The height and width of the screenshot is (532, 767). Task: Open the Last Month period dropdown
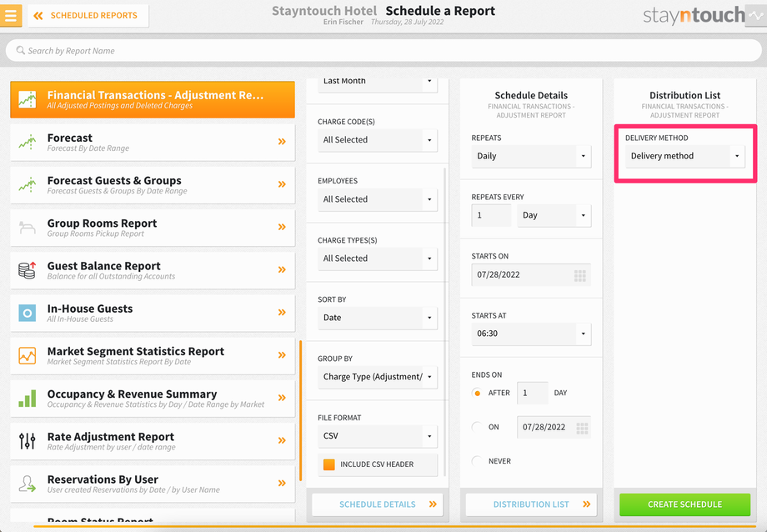coord(378,85)
